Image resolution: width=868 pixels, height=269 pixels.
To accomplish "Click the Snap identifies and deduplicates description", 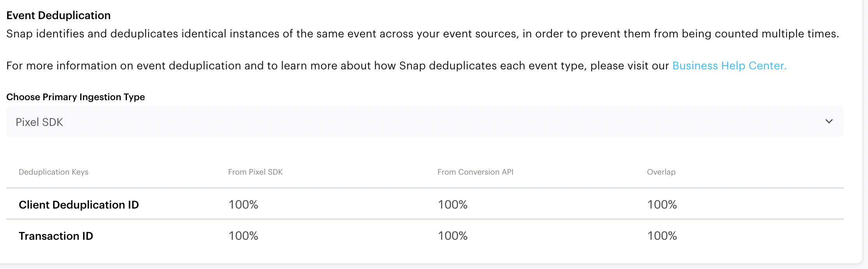I will coord(422,34).
